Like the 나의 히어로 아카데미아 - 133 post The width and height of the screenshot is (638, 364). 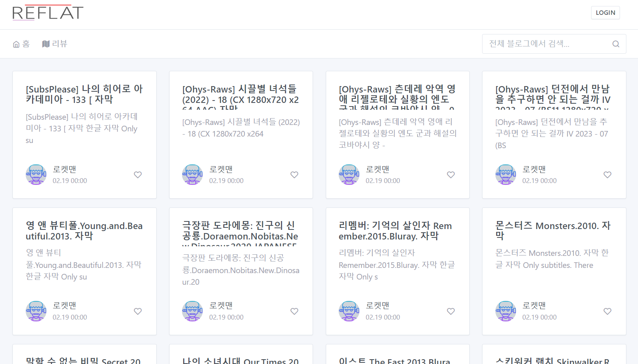click(138, 175)
